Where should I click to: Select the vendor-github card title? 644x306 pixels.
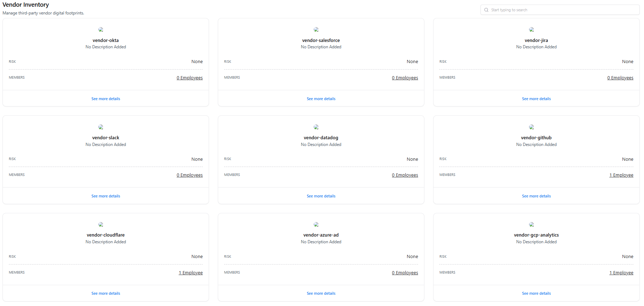point(536,138)
